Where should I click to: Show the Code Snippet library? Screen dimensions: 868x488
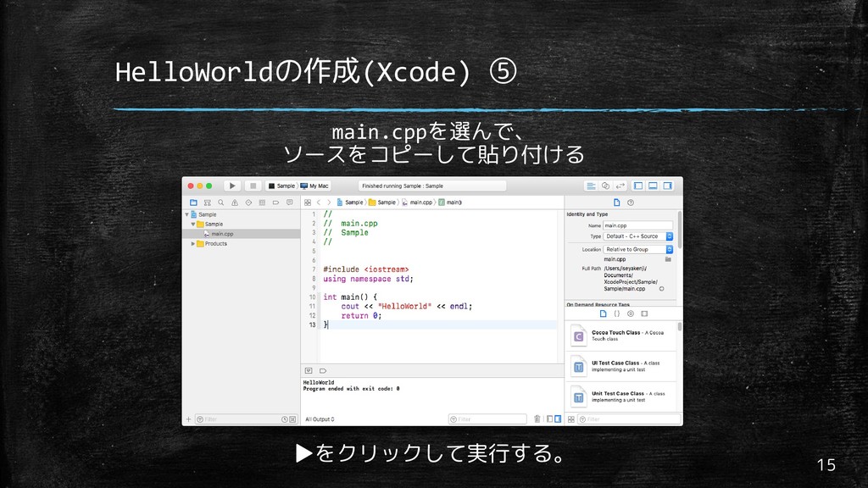click(617, 313)
